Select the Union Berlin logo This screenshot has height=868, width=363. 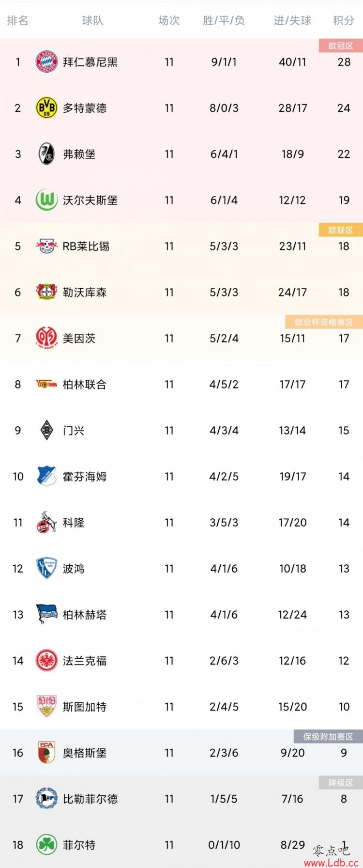47,385
